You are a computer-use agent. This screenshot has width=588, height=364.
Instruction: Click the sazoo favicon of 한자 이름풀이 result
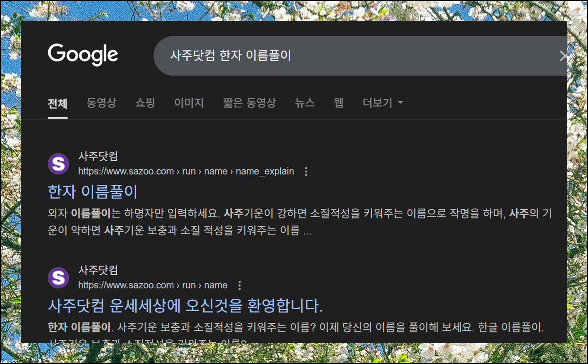pos(59,164)
